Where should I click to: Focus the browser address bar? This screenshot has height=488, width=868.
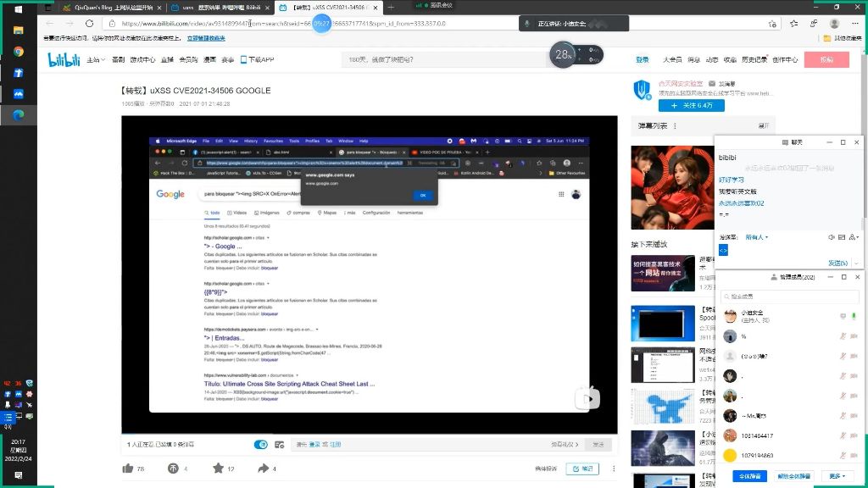coord(440,24)
